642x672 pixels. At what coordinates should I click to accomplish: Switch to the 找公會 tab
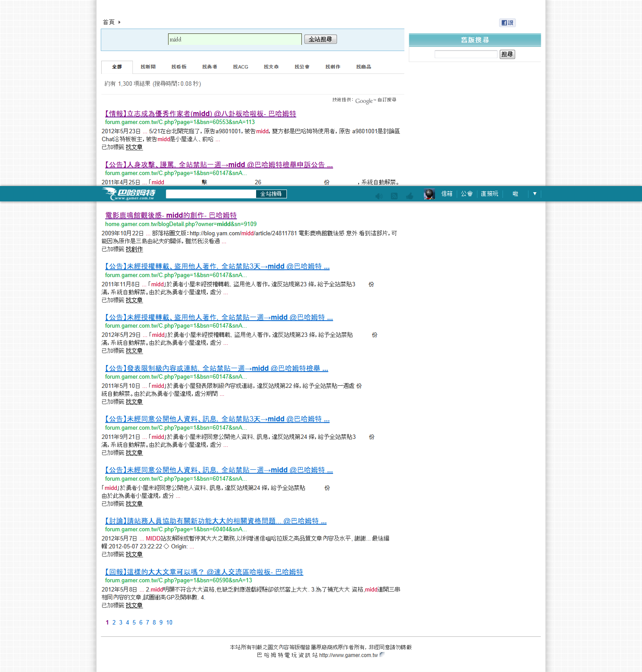click(302, 67)
